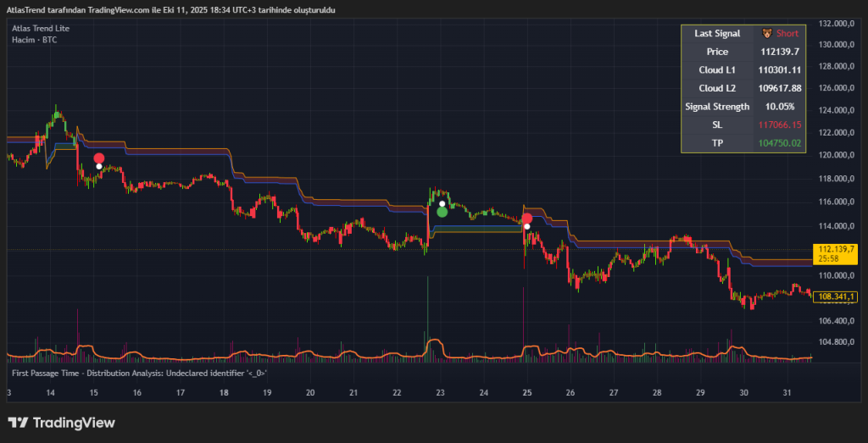Select the red short signal dot at date 25

pos(526,219)
